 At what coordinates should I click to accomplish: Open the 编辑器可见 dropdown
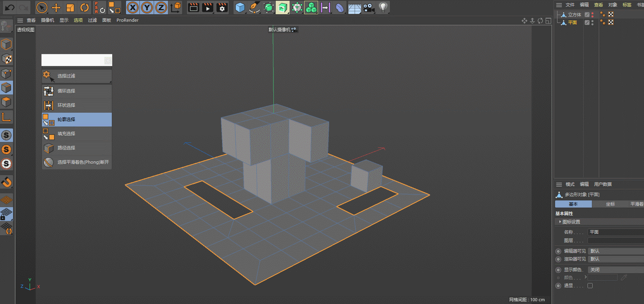[615, 251]
